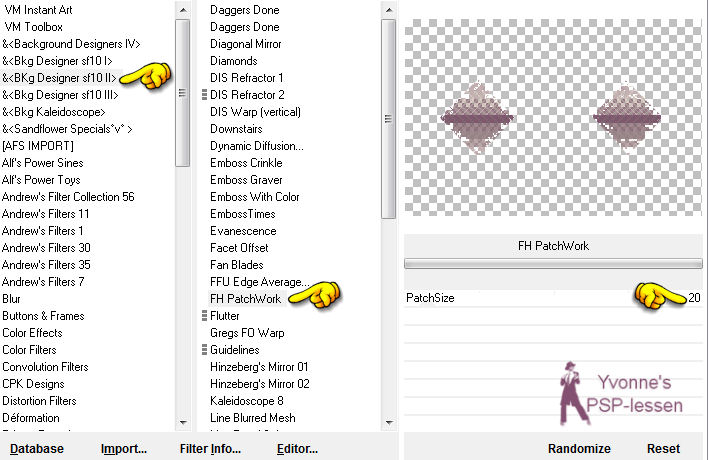Screen dimensions: 710x460
Task: Open the Andrew's Filter Collection 56 category
Action: 68,197
